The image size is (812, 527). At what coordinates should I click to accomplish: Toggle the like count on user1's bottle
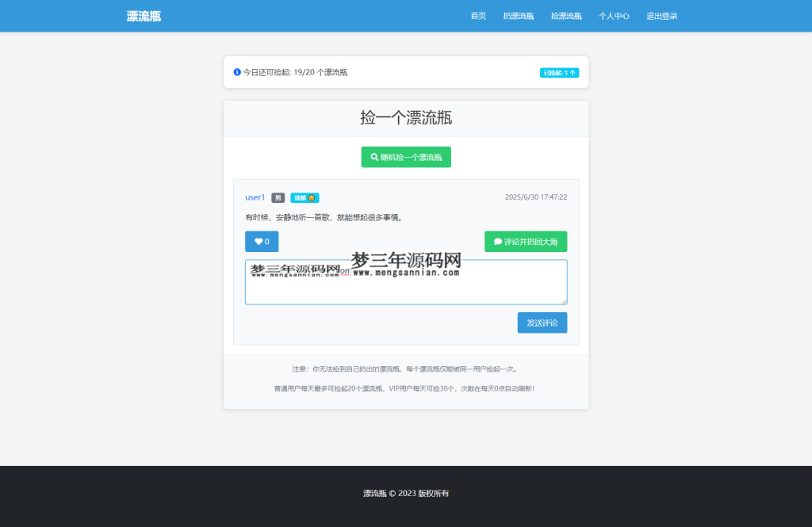pyautogui.click(x=262, y=241)
